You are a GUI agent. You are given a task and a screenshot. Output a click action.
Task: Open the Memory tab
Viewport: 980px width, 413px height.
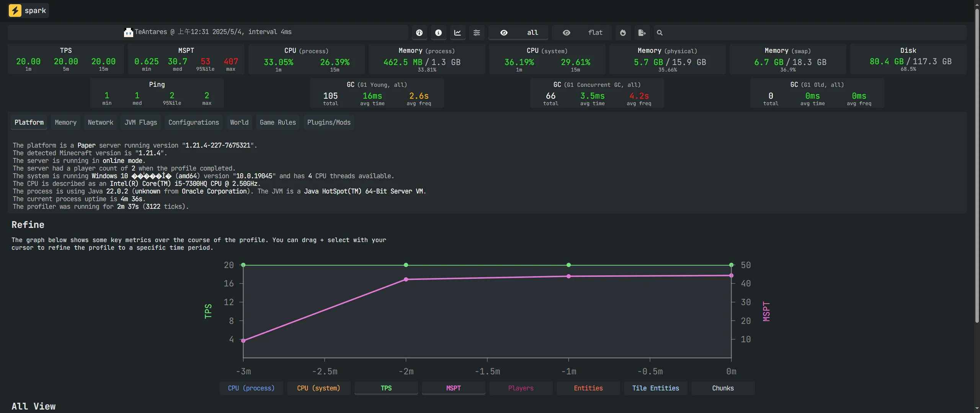click(x=65, y=122)
